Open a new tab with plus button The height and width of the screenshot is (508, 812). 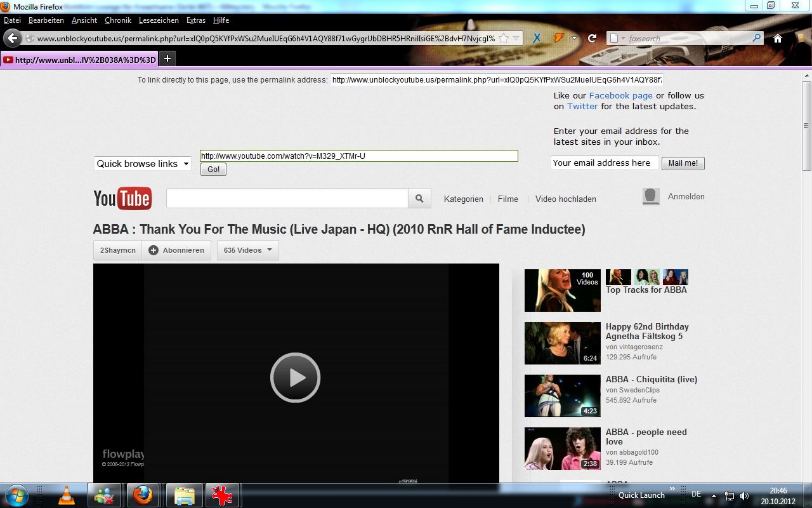click(x=167, y=58)
